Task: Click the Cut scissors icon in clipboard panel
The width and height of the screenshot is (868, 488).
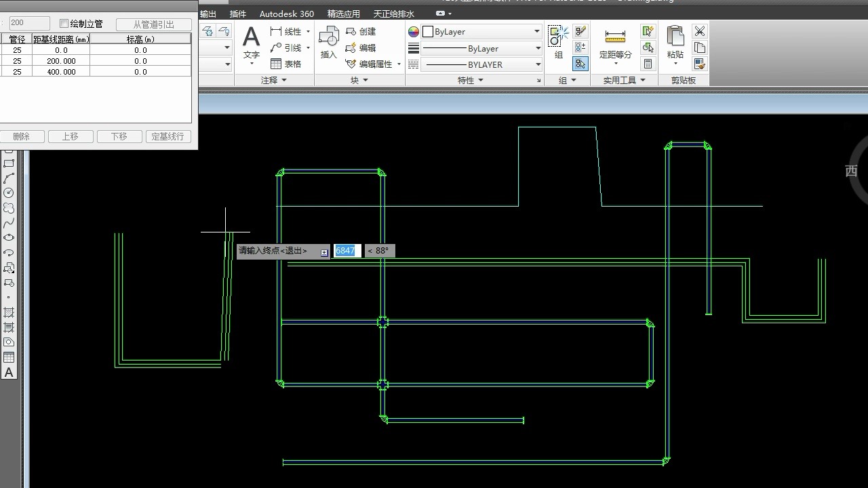Action: tap(700, 31)
